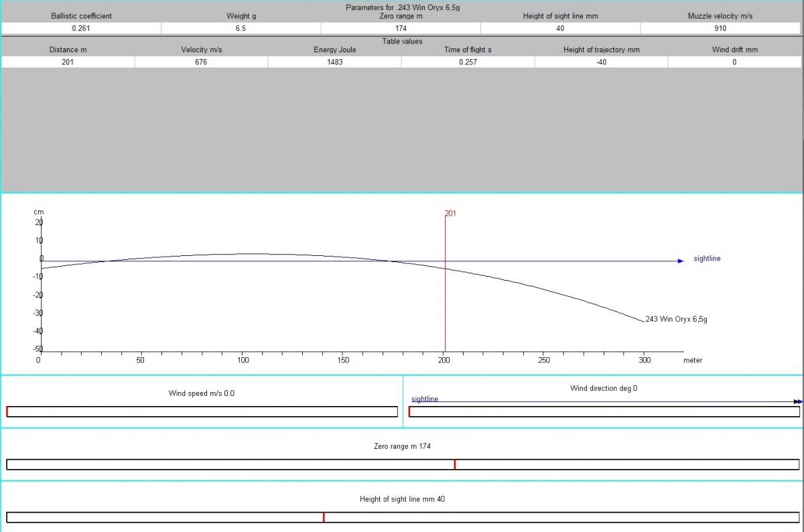
Task: Select the Muzzle velocity field showing 910
Action: point(721,28)
